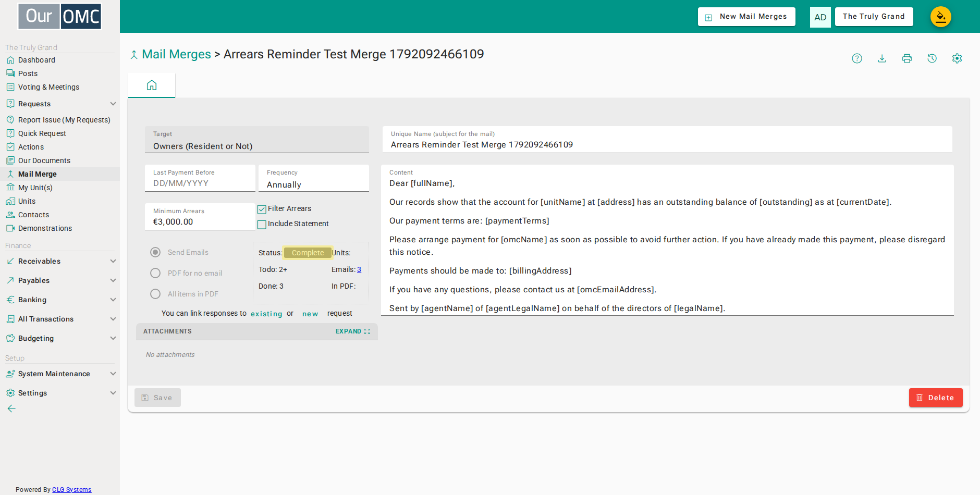The image size is (980, 495).
Task: Open the Emails count link 3
Action: point(359,269)
